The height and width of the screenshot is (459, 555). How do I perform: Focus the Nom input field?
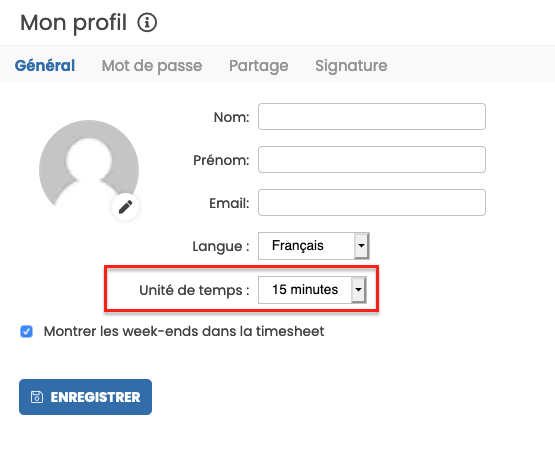pos(372,116)
